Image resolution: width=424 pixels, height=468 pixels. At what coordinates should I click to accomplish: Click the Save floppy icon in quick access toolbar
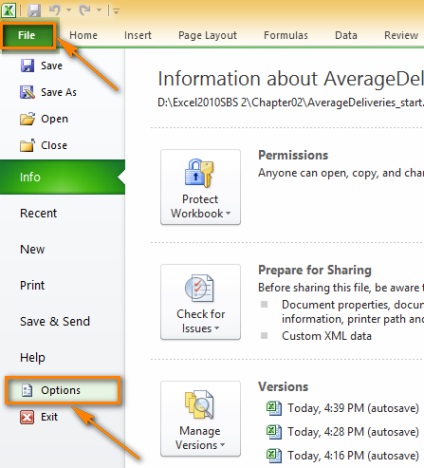34,10
